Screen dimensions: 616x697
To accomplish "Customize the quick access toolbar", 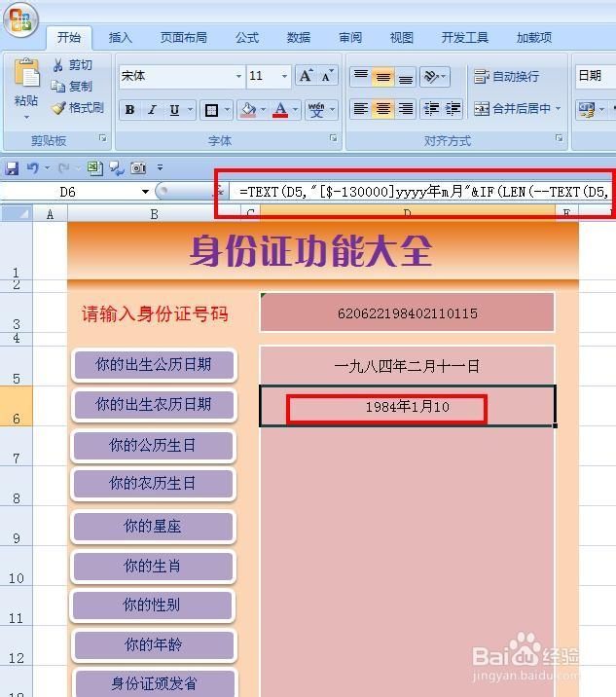I will click(160, 168).
